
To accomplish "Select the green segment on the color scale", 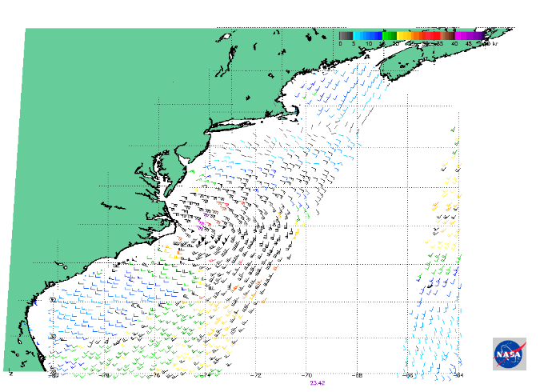I will tap(390, 35).
